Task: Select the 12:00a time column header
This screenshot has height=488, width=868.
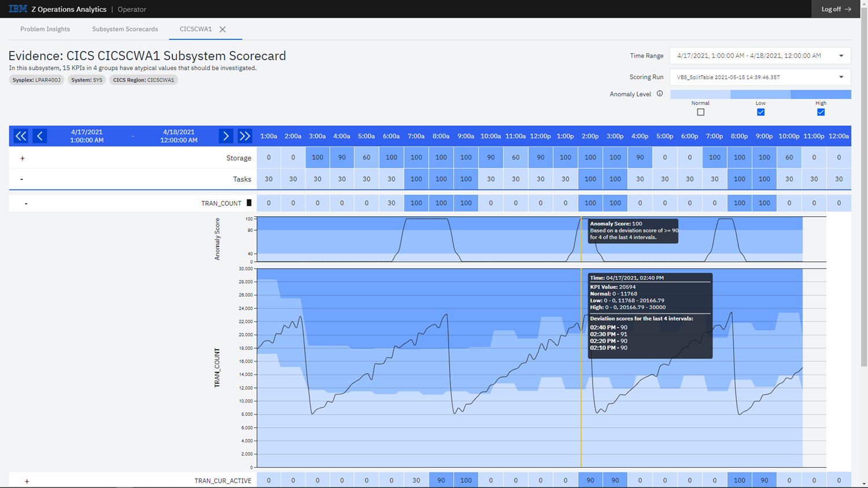Action: (839, 136)
